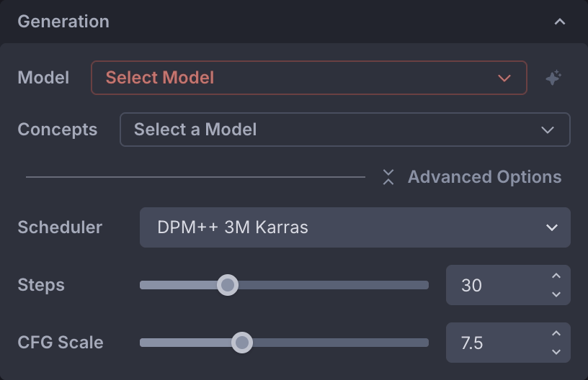588x380 pixels.
Task: Click the Generation panel title
Action: [x=63, y=22]
